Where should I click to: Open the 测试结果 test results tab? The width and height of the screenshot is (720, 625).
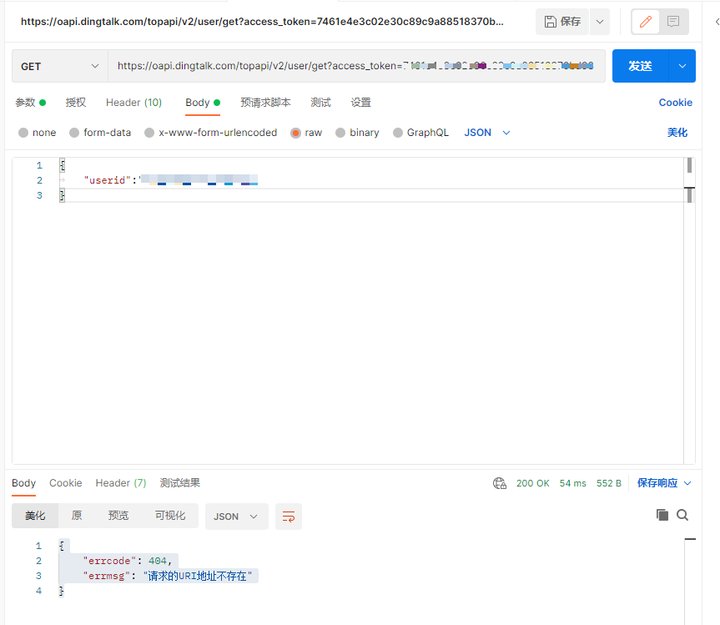tap(180, 483)
